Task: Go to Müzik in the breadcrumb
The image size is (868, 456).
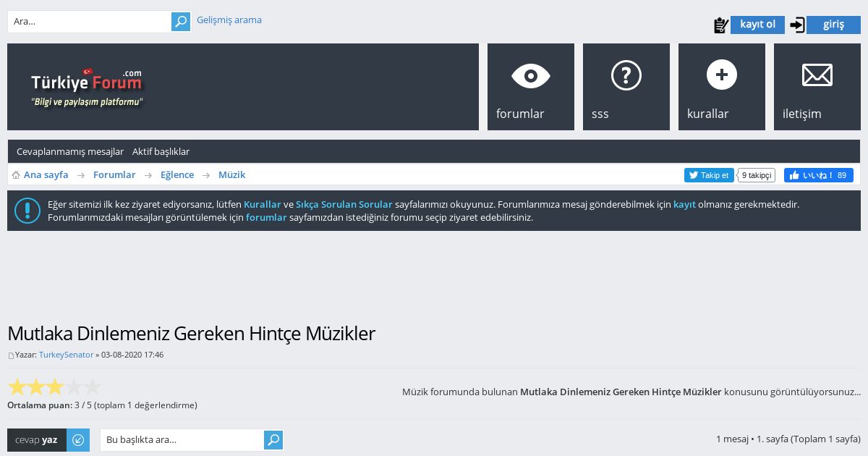Action: (x=232, y=174)
